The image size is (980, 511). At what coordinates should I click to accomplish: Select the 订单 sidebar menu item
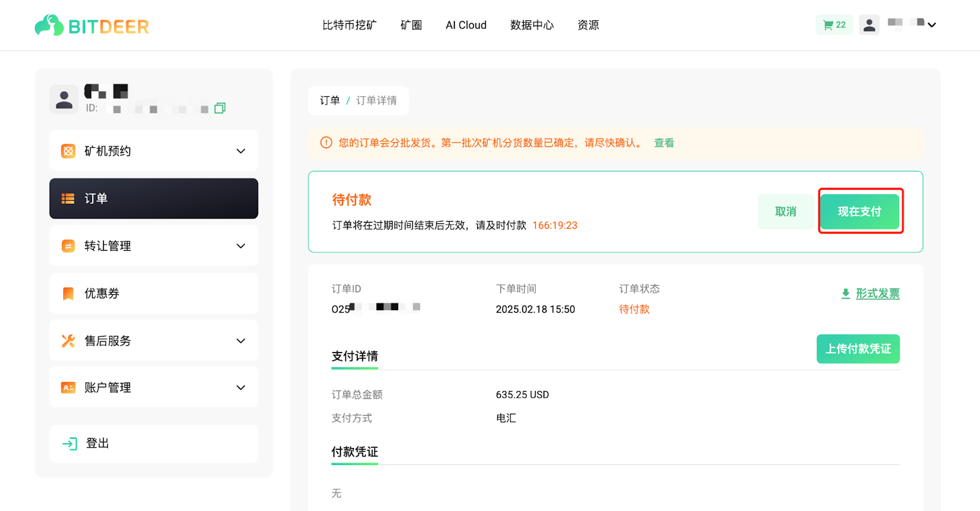pyautogui.click(x=154, y=198)
